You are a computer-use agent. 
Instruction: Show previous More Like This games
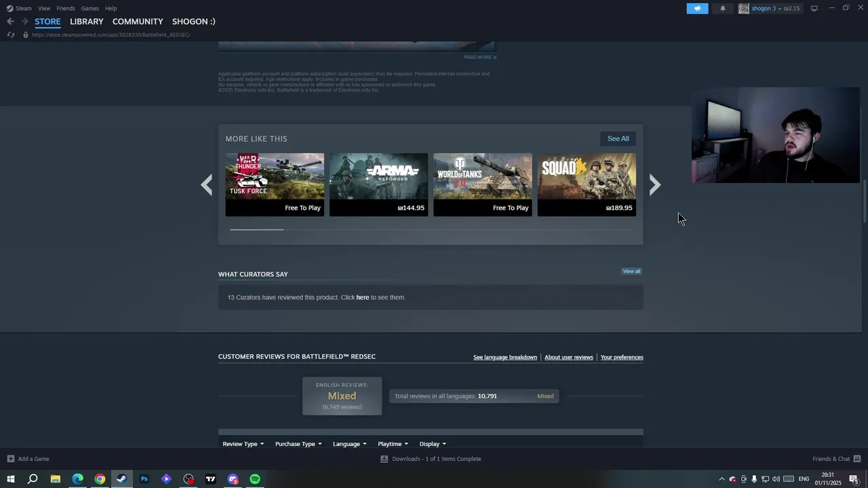(x=206, y=184)
